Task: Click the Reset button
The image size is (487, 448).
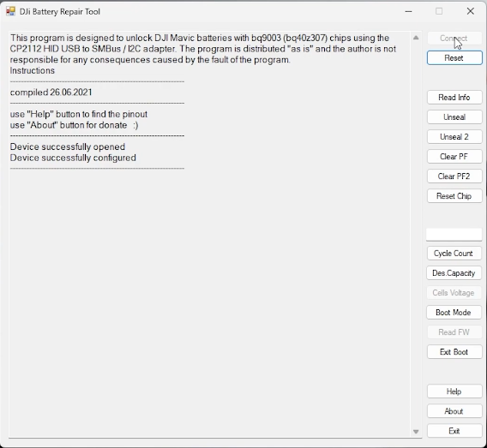Action: pyautogui.click(x=454, y=58)
